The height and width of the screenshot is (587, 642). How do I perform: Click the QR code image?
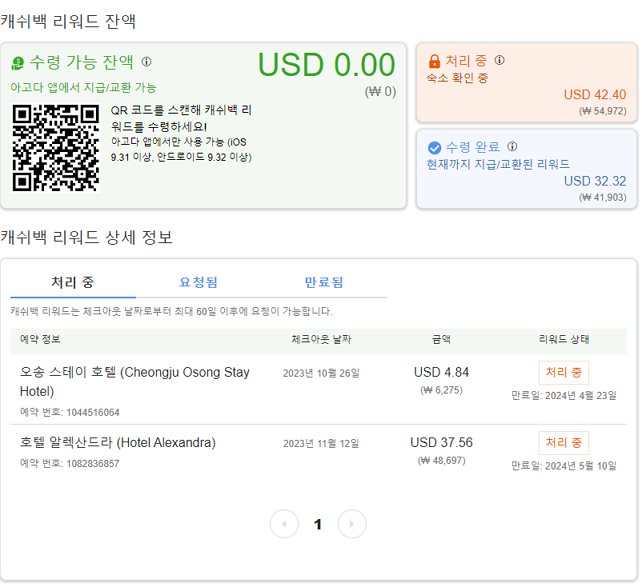(56, 148)
